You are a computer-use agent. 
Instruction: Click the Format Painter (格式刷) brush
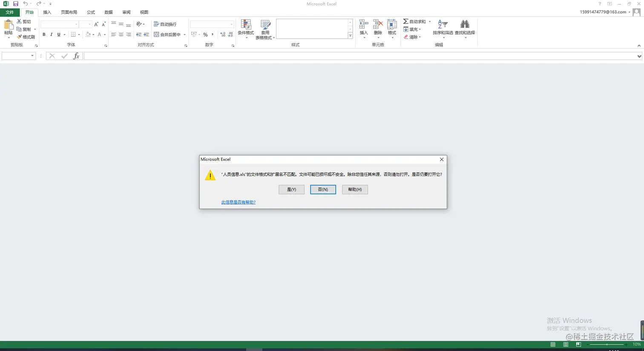[19, 37]
